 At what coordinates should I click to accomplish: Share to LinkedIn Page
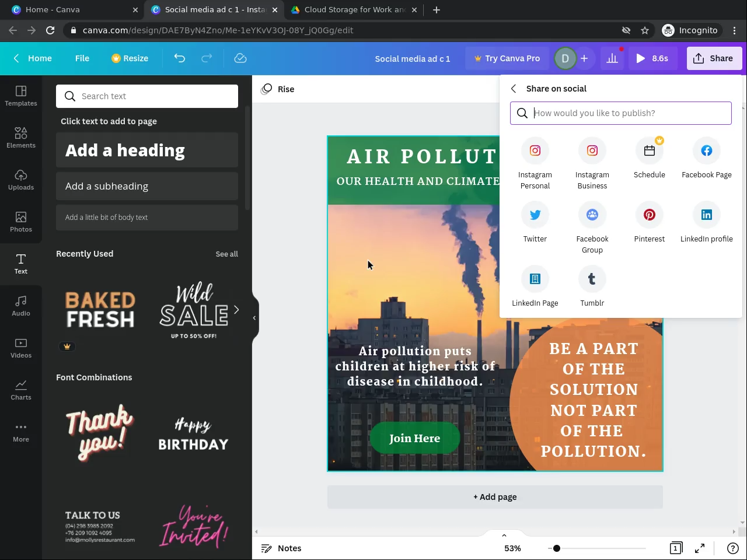pos(535,287)
